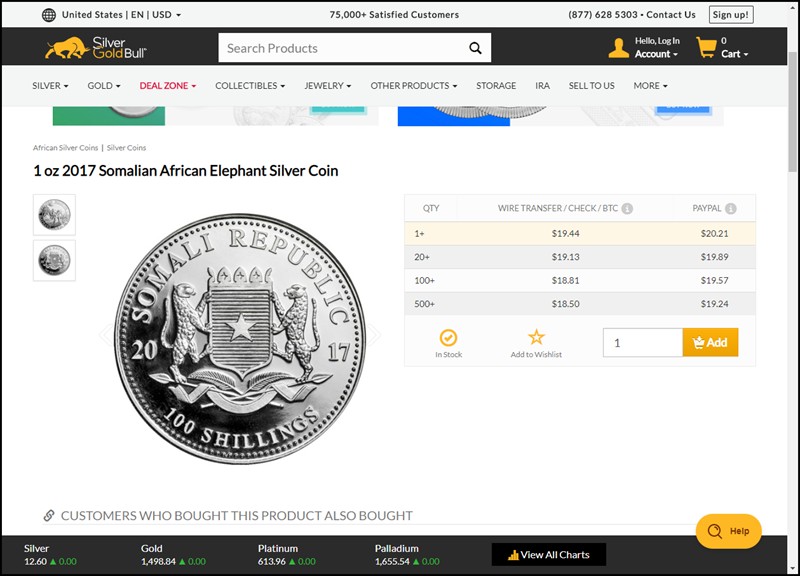Image resolution: width=800 pixels, height=576 pixels.
Task: Click the search magnifier icon
Action: [475, 48]
